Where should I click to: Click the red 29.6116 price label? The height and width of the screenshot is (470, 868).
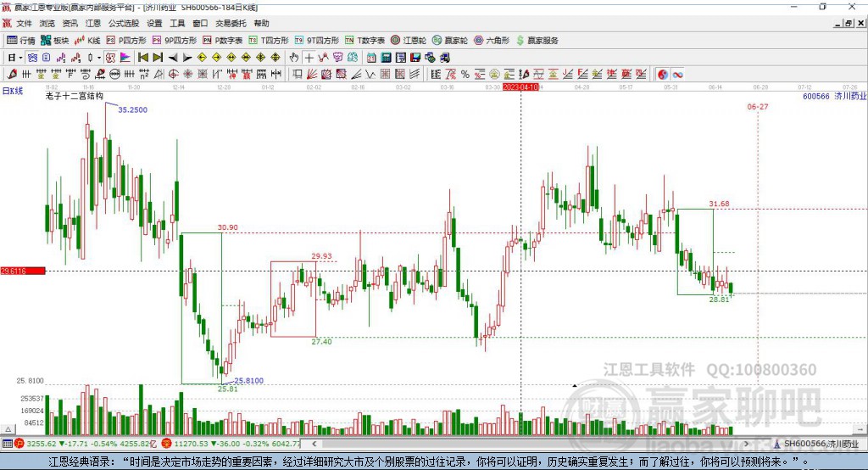(23, 271)
